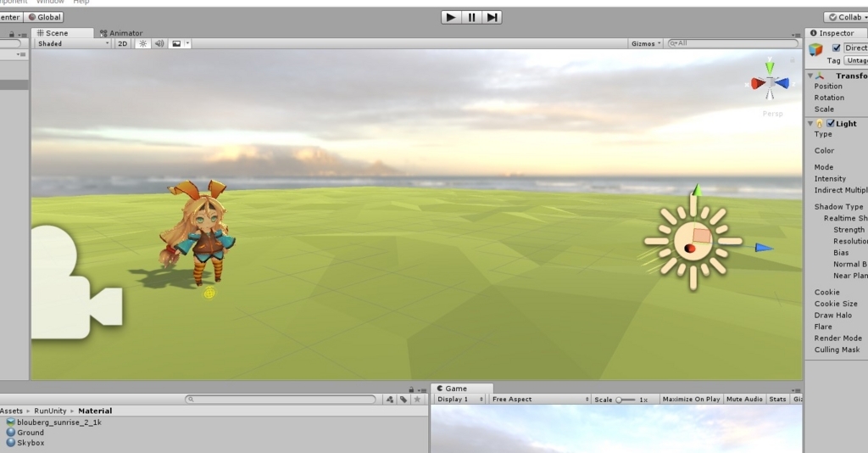The width and height of the screenshot is (868, 453).
Task: Focus the Scene search field
Action: [x=733, y=43]
